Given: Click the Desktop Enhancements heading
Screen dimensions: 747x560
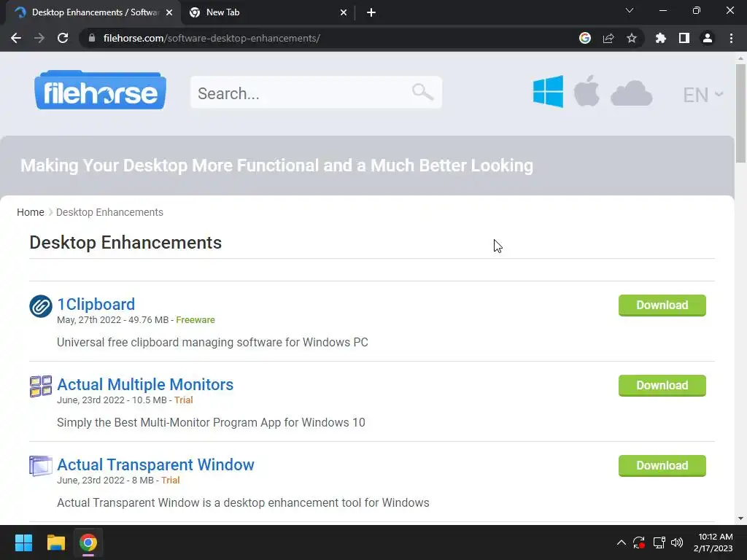Looking at the screenshot, I should point(125,243).
